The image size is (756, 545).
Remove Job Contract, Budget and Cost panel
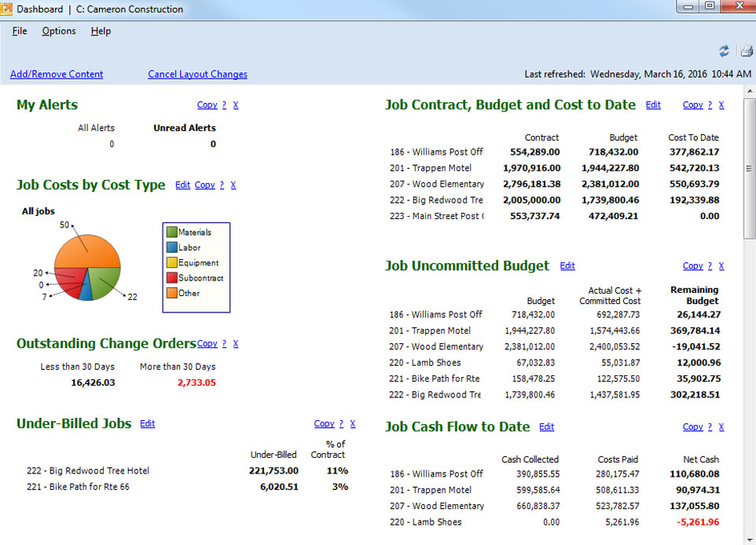tap(721, 104)
